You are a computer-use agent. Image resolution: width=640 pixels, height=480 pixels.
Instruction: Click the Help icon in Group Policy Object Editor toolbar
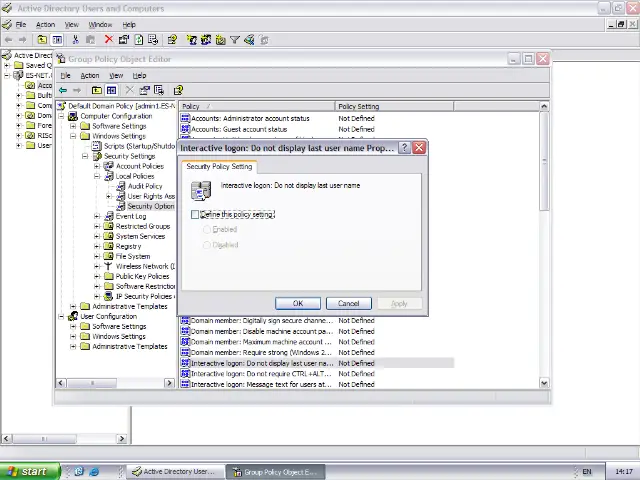click(178, 90)
